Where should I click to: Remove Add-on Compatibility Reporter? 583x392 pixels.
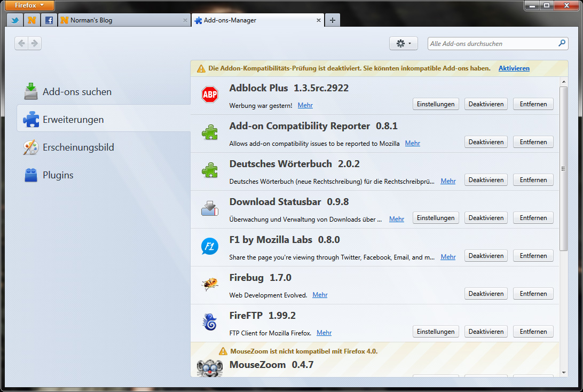coord(533,142)
